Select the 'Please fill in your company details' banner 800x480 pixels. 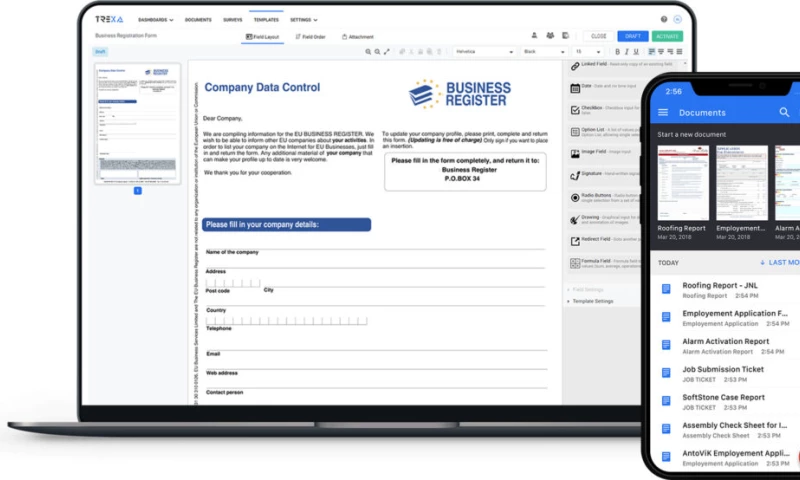(286, 224)
